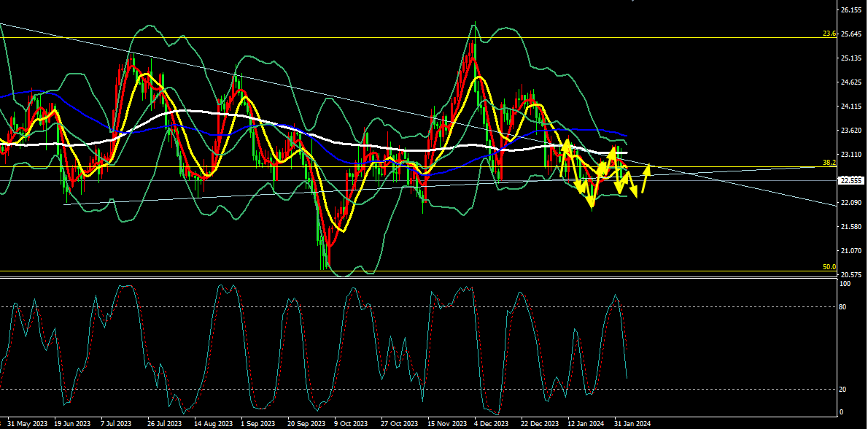Click the 21.070 price axis label

pos(851,251)
